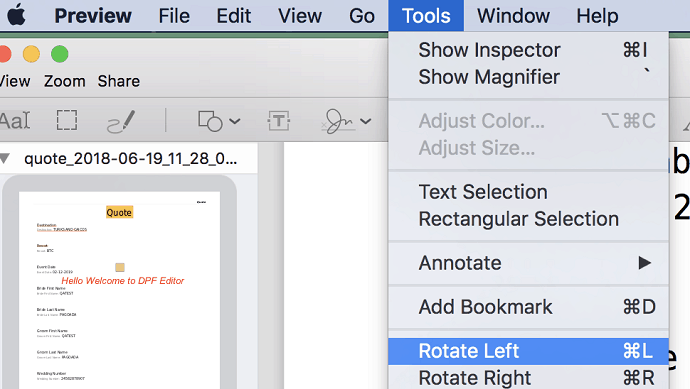
Task: Open the Preview application menu
Action: point(93,16)
